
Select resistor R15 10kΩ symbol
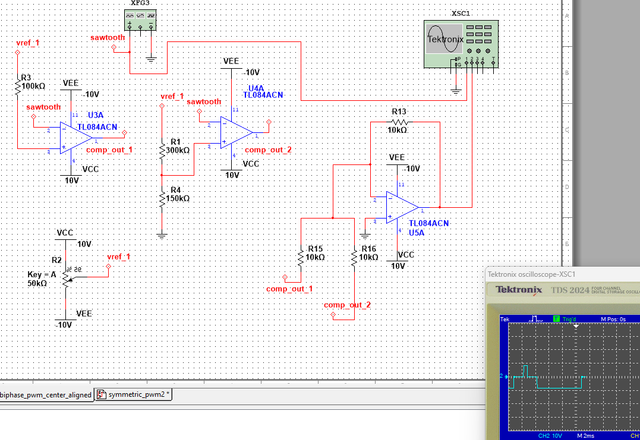301,257
